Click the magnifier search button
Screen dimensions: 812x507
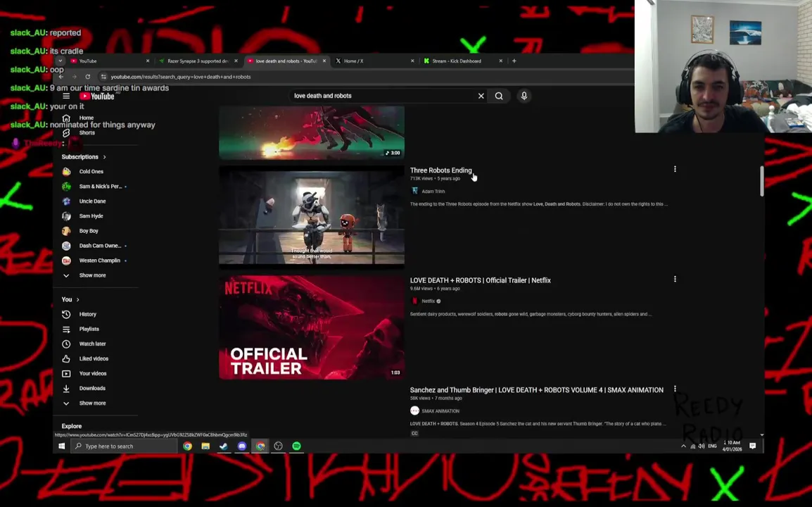499,96
